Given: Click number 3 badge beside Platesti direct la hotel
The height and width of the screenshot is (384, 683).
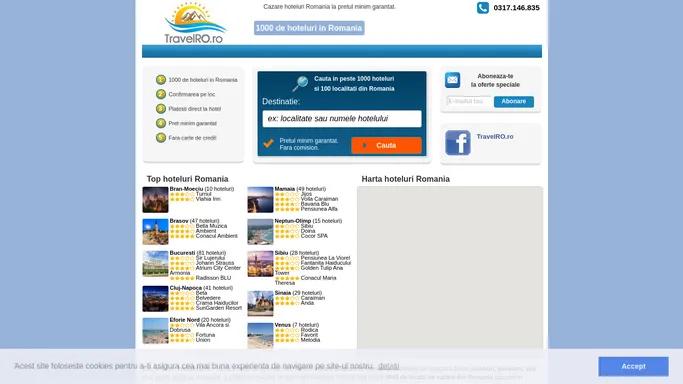Looking at the screenshot, I should (161, 109).
